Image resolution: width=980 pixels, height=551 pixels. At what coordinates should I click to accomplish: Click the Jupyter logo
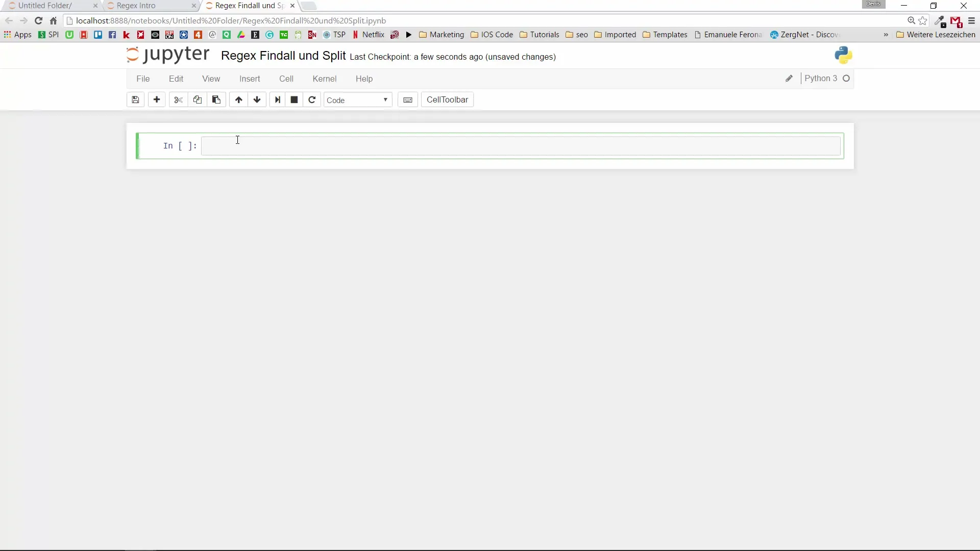click(168, 55)
